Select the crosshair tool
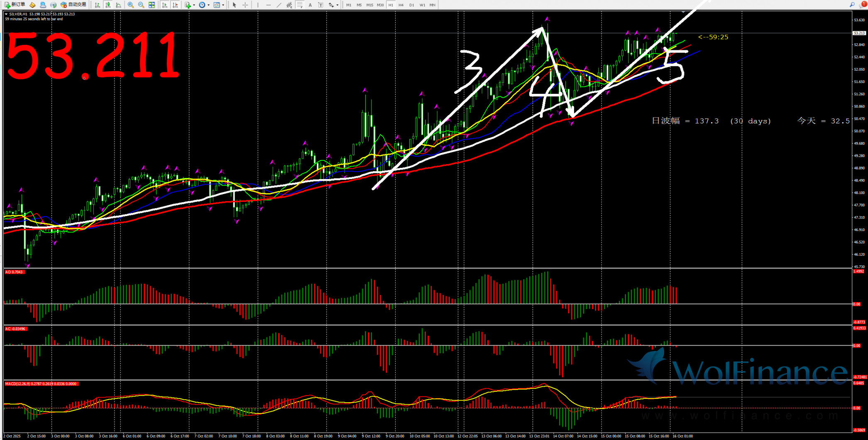Viewport: 868px width, 440px height. pyautogui.click(x=245, y=5)
